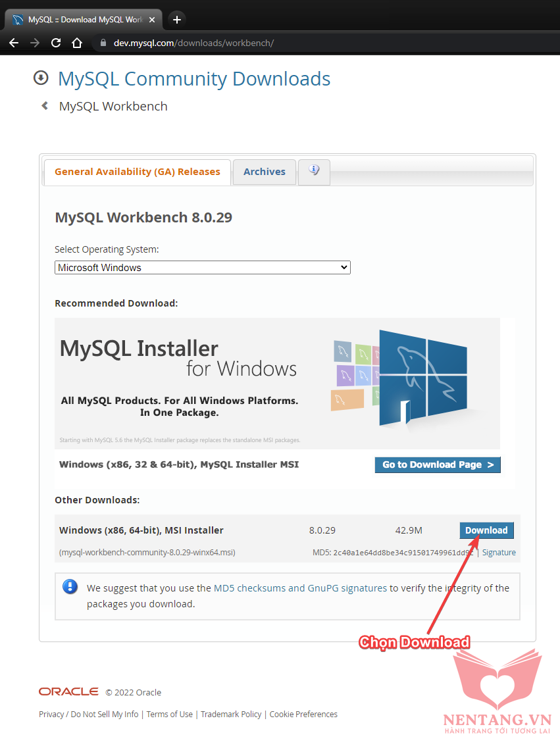Click the MySQL Community Downloads heading link

coord(194,79)
